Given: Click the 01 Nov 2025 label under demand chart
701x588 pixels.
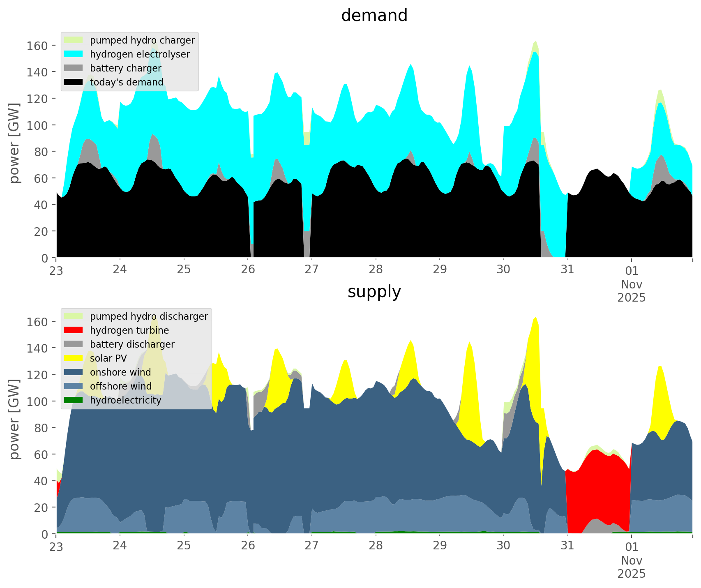Looking at the screenshot, I should [632, 284].
